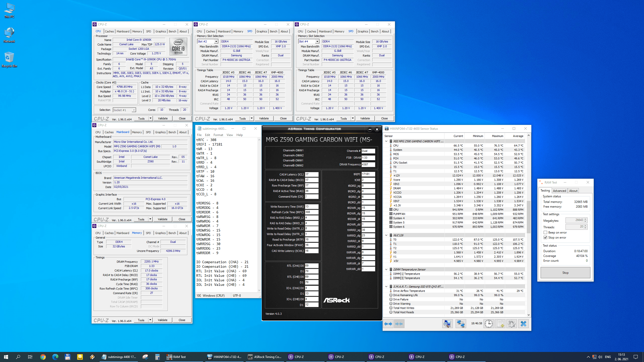The height and width of the screenshot is (362, 644).
Task: Enable Beep on error checkbox
Action: 545,233
